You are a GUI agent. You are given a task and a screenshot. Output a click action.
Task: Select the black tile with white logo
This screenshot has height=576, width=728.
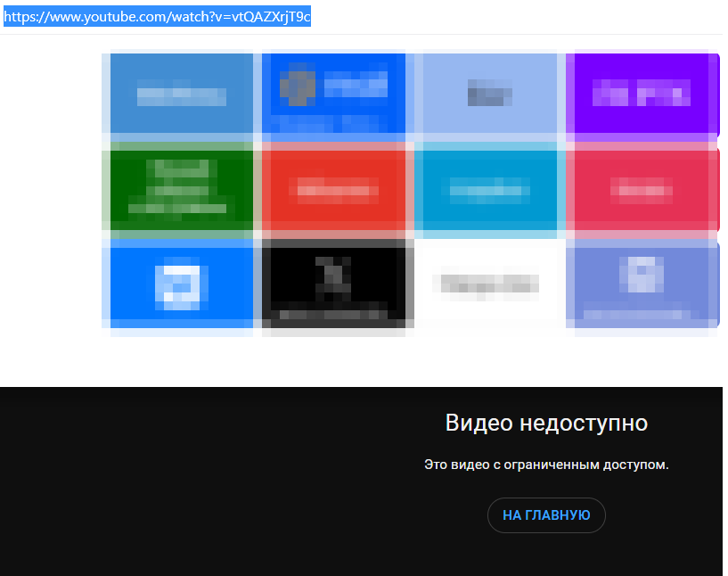(334, 285)
